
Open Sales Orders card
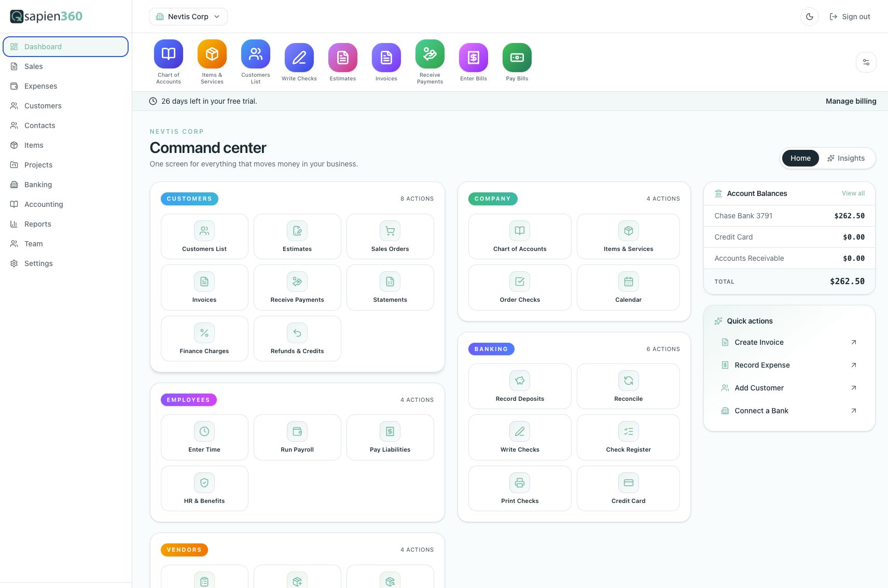390,236
